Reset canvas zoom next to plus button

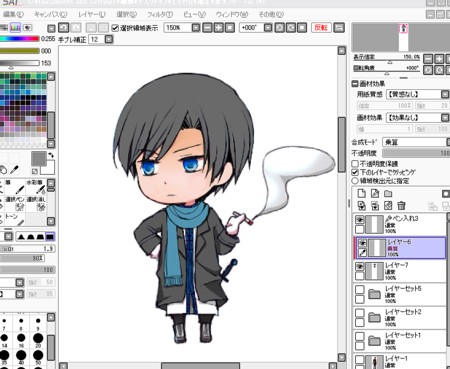point(230,27)
